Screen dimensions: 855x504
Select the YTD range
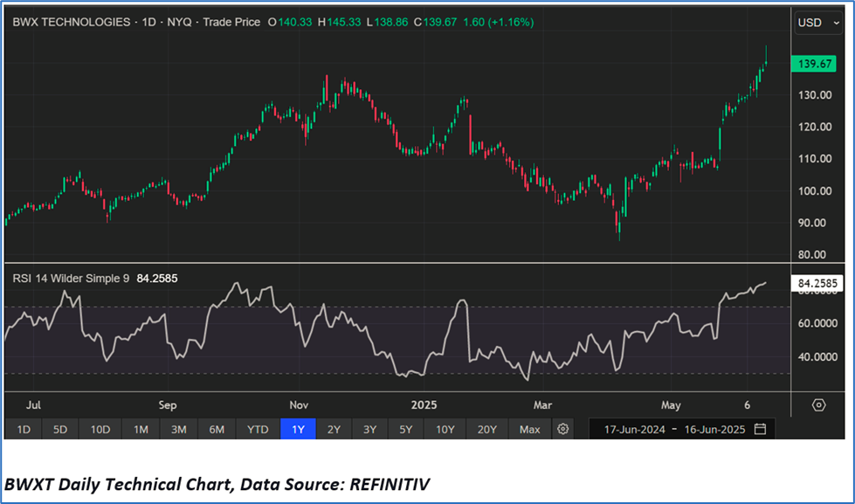[258, 429]
